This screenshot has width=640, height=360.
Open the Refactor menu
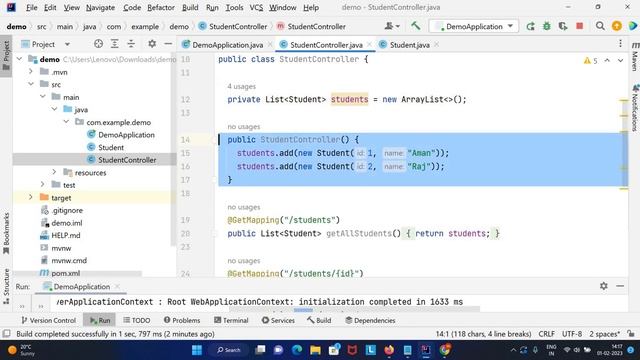(161, 7)
